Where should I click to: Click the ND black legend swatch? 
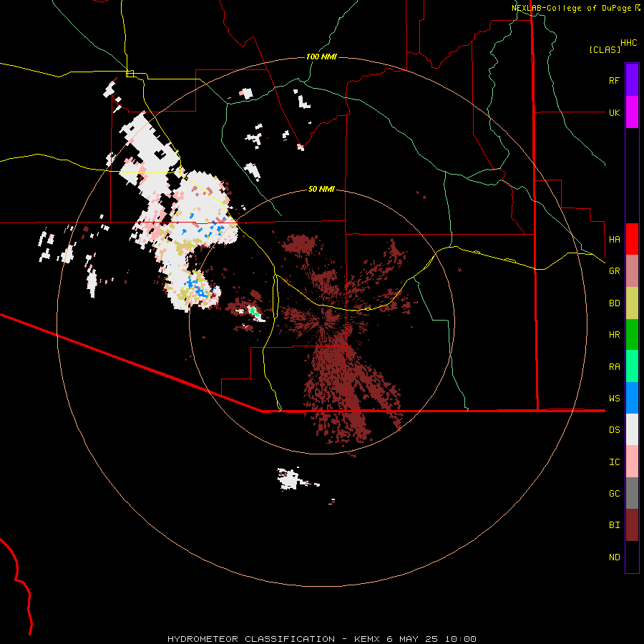tap(632, 557)
